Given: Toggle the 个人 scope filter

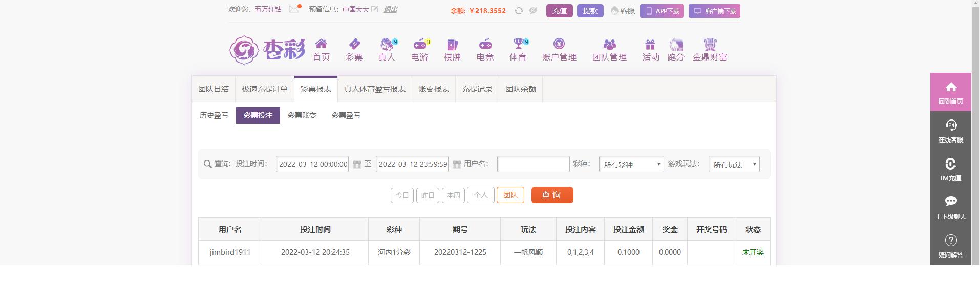Looking at the screenshot, I should (481, 195).
